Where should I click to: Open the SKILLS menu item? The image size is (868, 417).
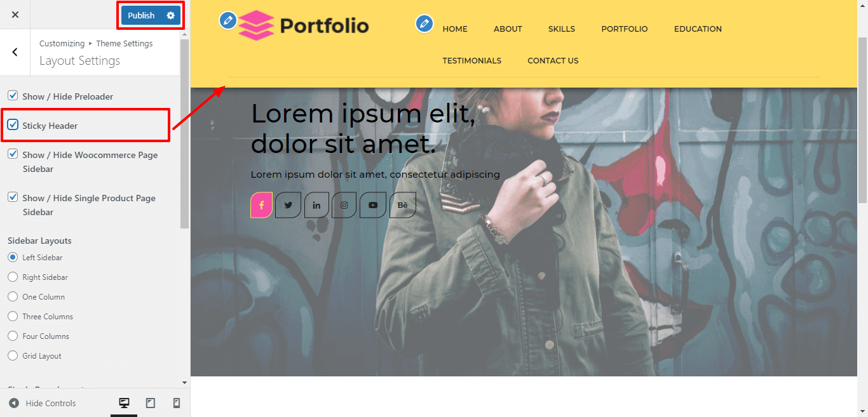(562, 29)
